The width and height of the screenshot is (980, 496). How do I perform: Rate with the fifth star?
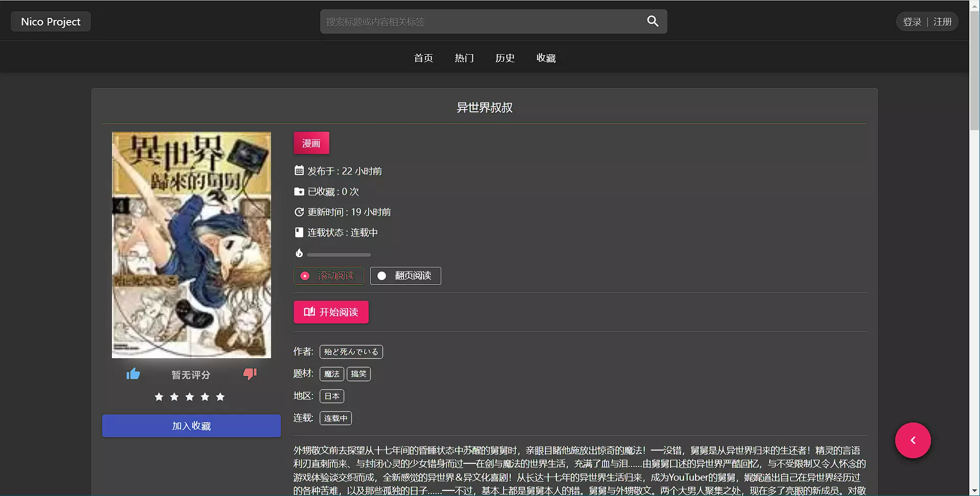point(220,397)
